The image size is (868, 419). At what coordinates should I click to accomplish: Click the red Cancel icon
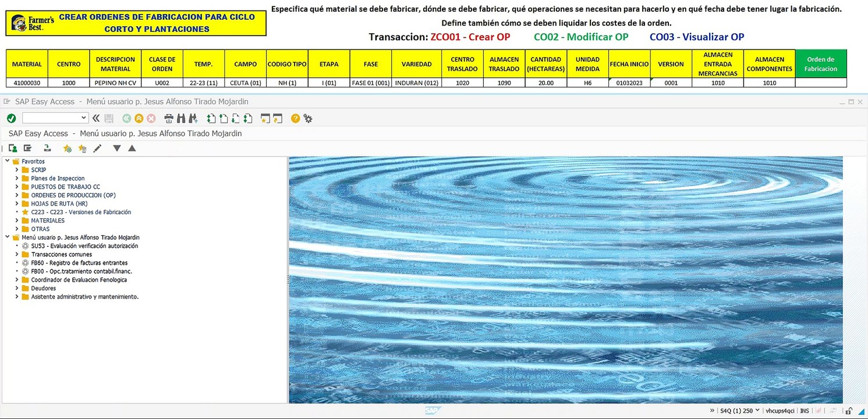[151, 118]
